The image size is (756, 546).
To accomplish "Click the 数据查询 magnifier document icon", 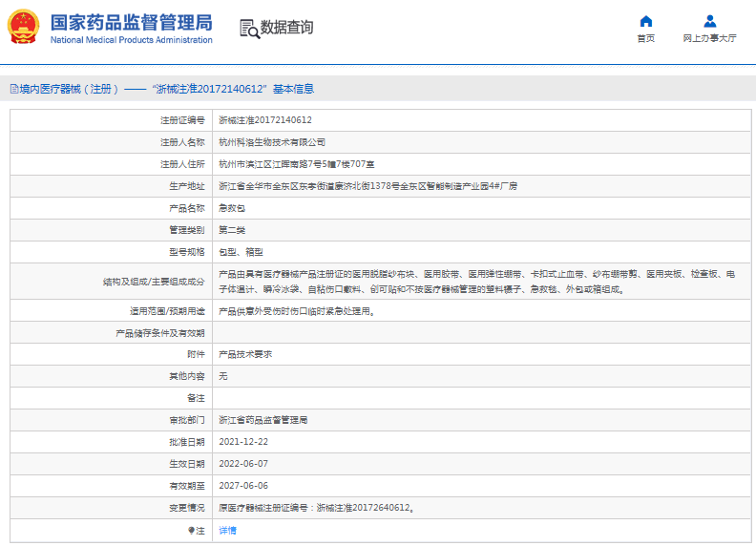I will [248, 28].
